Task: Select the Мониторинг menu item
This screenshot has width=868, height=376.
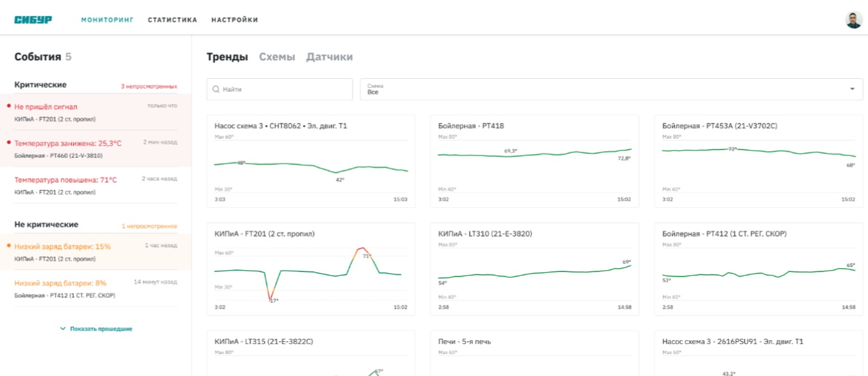Action: [x=107, y=20]
